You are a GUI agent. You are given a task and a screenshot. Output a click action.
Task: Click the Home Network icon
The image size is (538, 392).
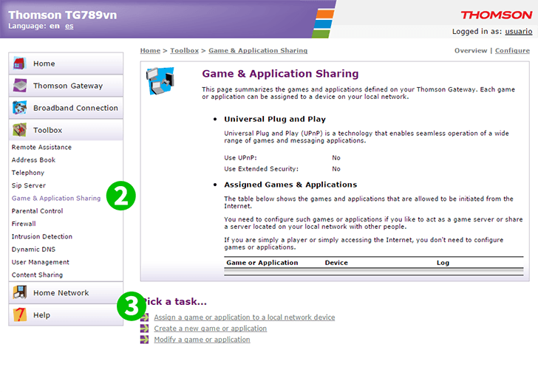[19, 292]
